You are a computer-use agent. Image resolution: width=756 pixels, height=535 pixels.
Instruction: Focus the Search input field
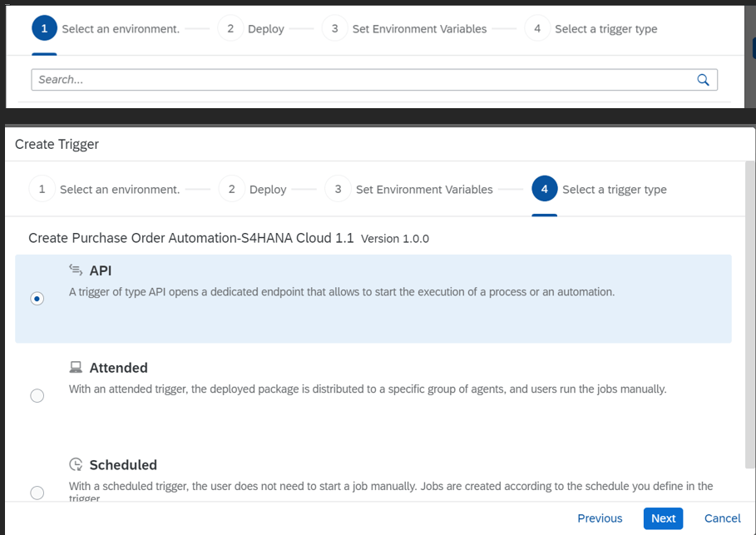coord(374,80)
